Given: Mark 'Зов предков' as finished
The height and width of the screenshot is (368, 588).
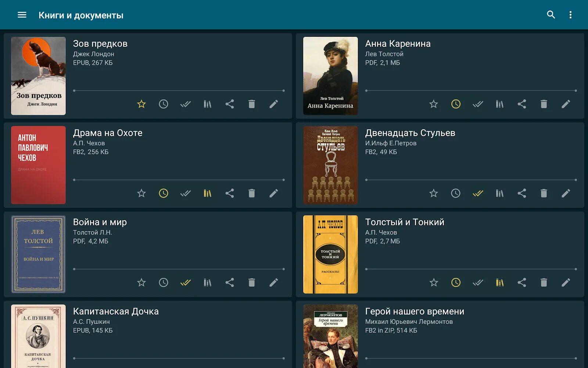Looking at the screenshot, I should [186, 104].
